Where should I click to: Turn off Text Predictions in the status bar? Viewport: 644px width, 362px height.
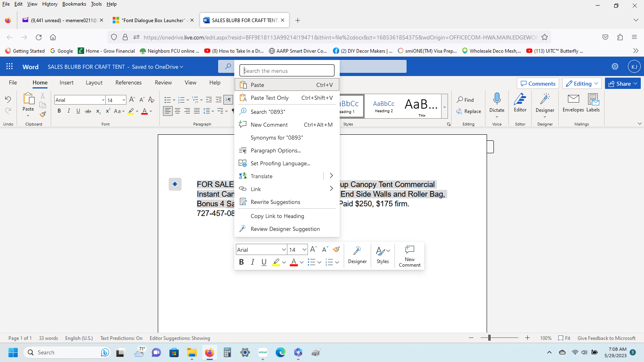pos(121,338)
